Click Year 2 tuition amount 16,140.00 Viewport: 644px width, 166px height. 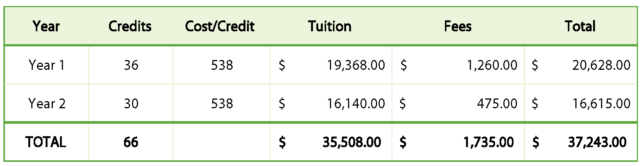[x=356, y=103]
